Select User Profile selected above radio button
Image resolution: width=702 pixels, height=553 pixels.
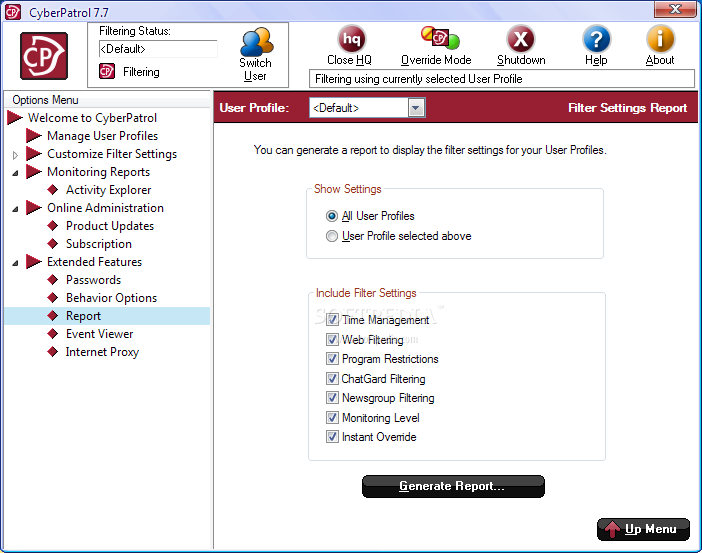(332, 236)
